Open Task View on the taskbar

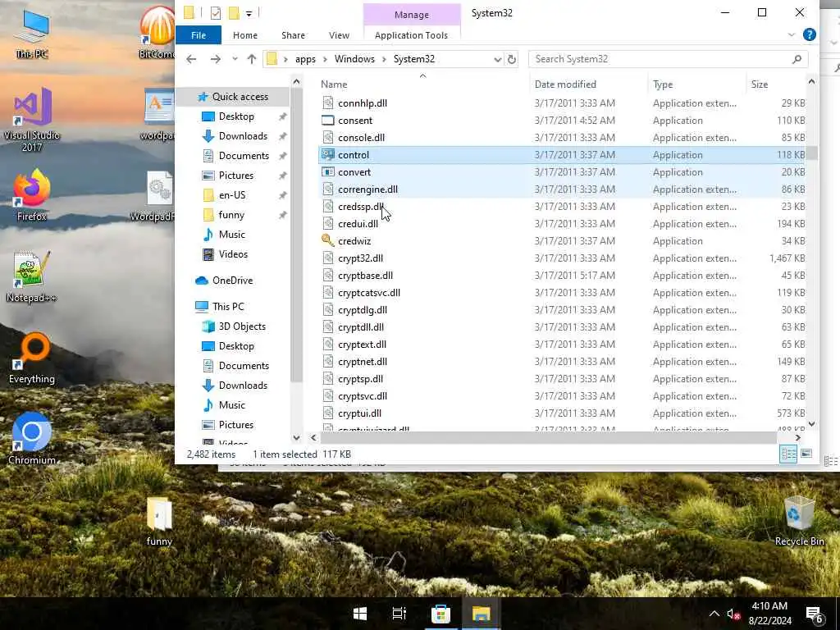point(399,614)
